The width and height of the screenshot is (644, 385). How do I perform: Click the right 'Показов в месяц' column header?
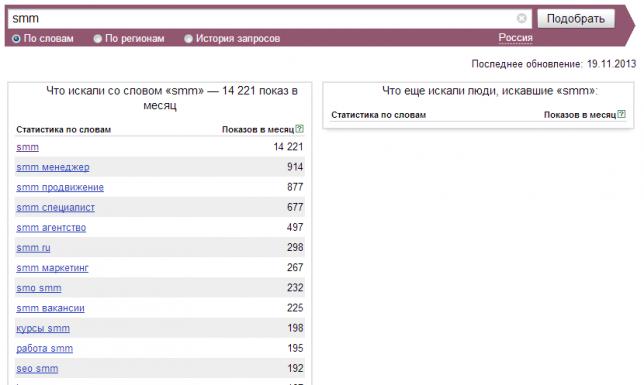click(580, 115)
